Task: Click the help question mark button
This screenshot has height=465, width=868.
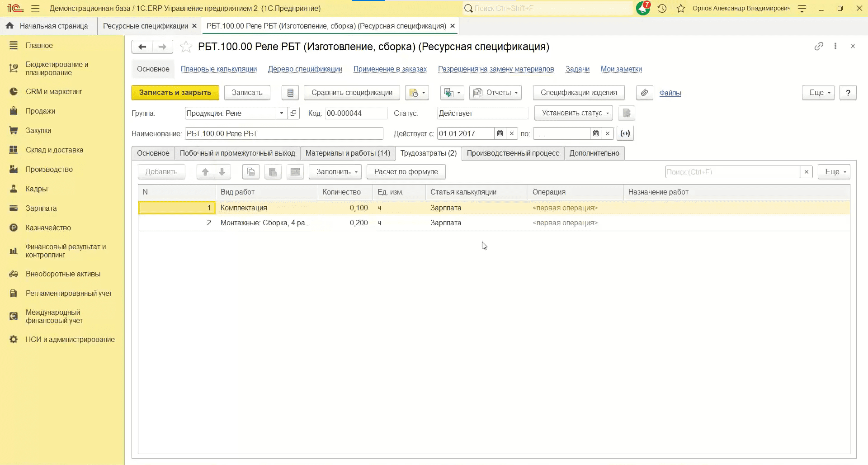Action: tap(848, 93)
